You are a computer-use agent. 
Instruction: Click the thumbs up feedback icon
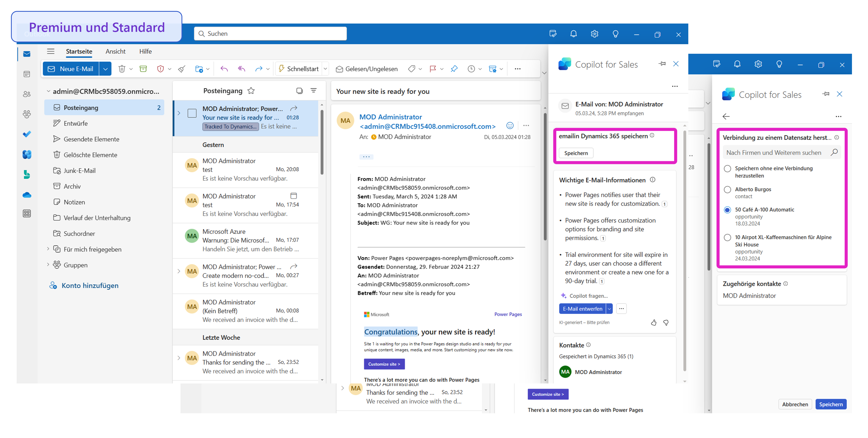[x=653, y=322]
